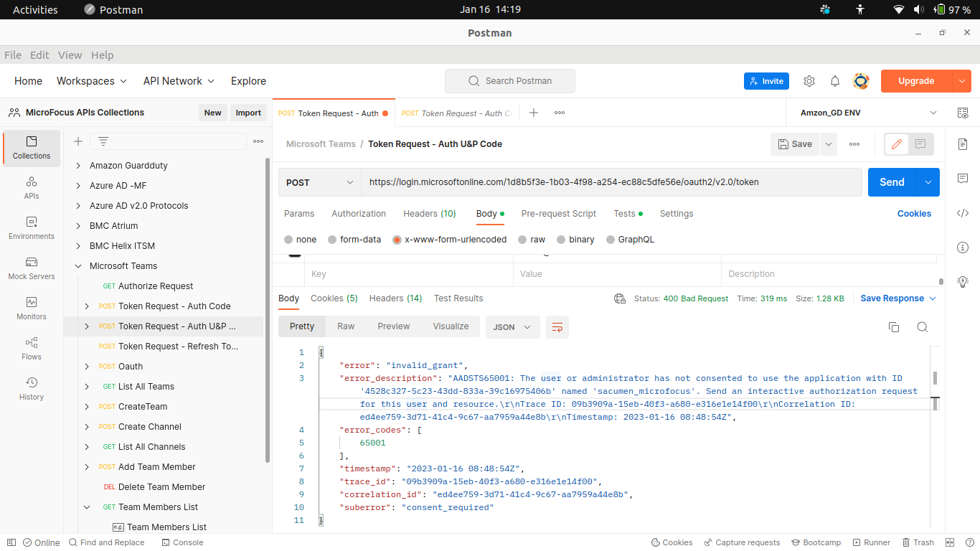The height and width of the screenshot is (551, 980).
Task: Open the lightbulb Related requests icon
Action: pos(963,282)
